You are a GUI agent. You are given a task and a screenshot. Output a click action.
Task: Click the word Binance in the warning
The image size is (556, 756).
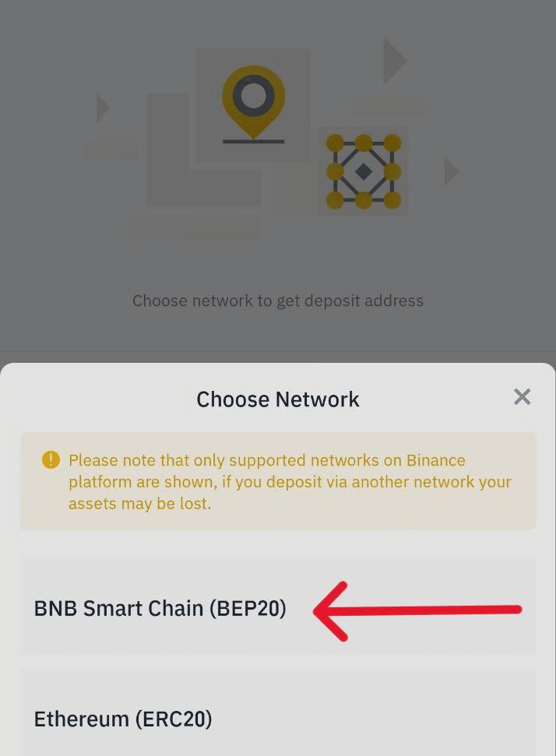[435, 460]
